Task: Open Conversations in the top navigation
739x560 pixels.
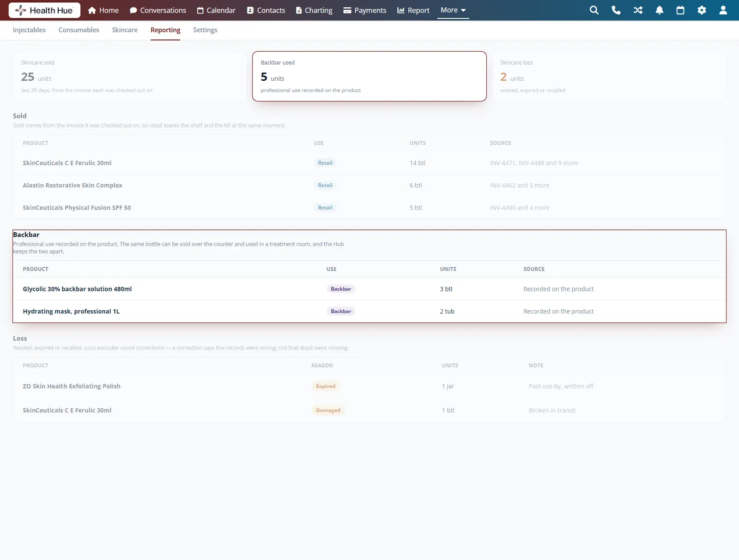Action: (158, 10)
